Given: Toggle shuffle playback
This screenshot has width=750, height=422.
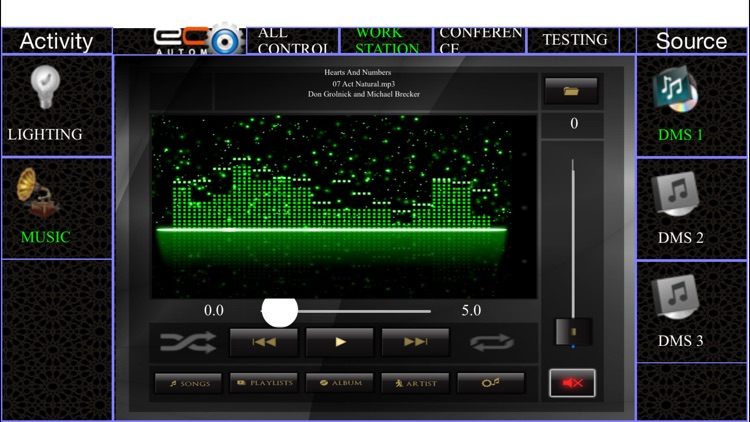Looking at the screenshot, I should 188,342.
